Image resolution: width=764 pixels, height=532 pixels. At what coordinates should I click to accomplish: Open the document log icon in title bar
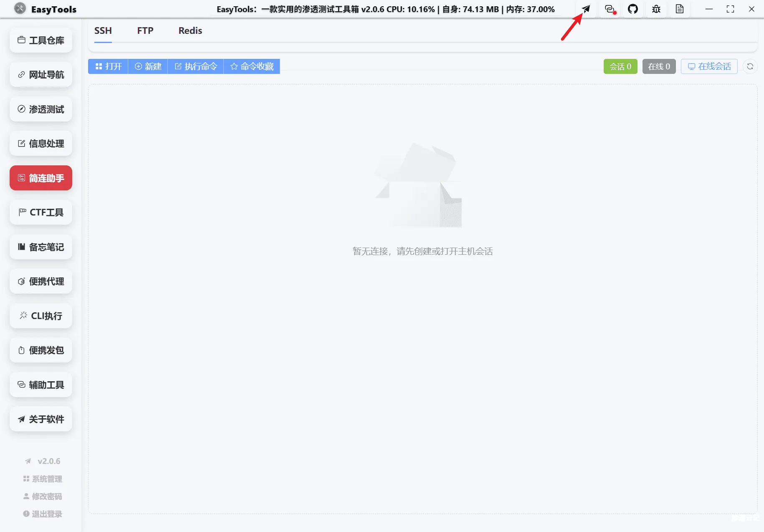pos(679,9)
